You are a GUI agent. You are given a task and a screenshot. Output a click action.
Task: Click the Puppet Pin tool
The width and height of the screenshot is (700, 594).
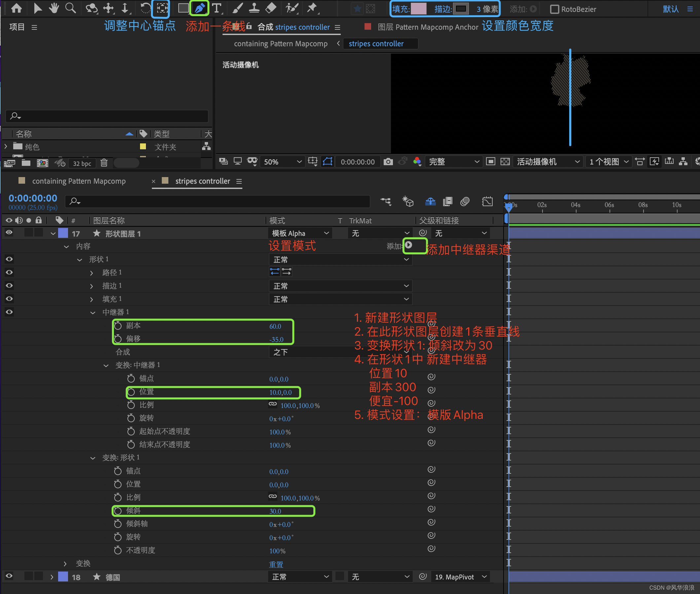pos(312,8)
